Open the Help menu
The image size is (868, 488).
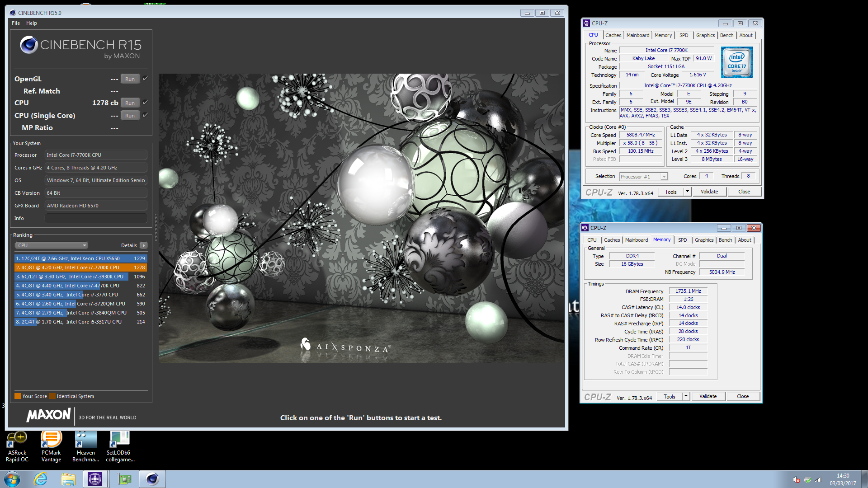coord(32,23)
